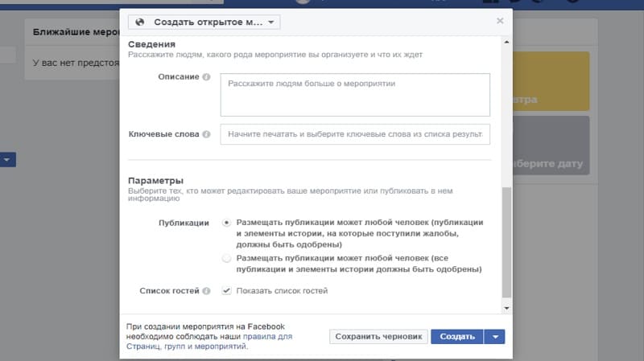Click the 'Создать' button
The image size is (644, 361).
[457, 337]
